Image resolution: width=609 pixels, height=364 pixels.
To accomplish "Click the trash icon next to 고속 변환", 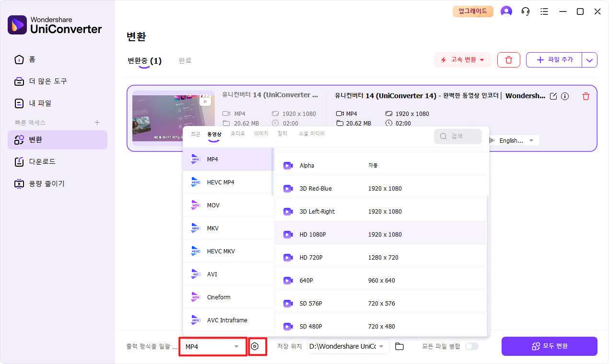I will click(x=509, y=60).
